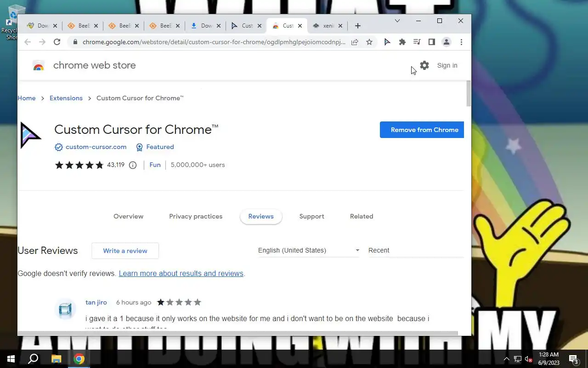Open the media control toolbar icon
588x368 pixels.
point(417,42)
